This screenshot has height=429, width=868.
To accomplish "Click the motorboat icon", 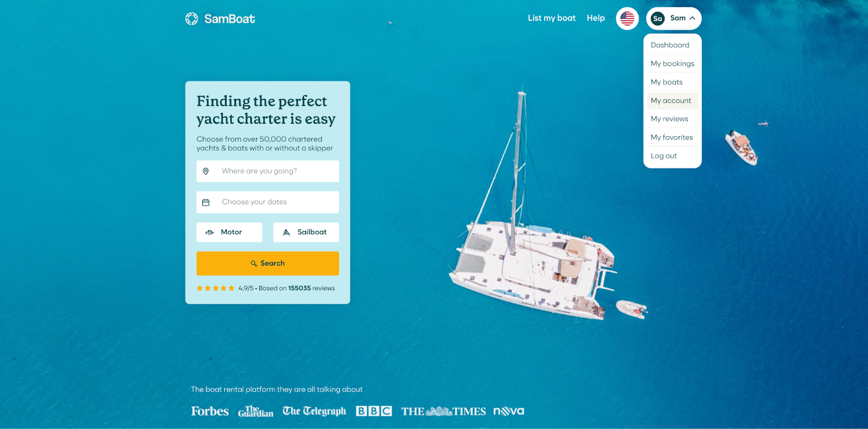I will [209, 232].
